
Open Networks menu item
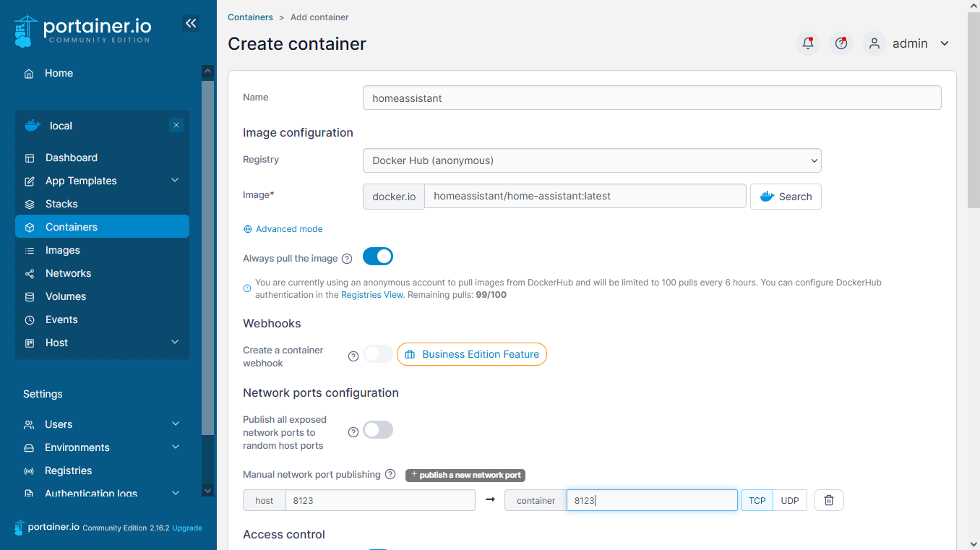tap(102, 273)
